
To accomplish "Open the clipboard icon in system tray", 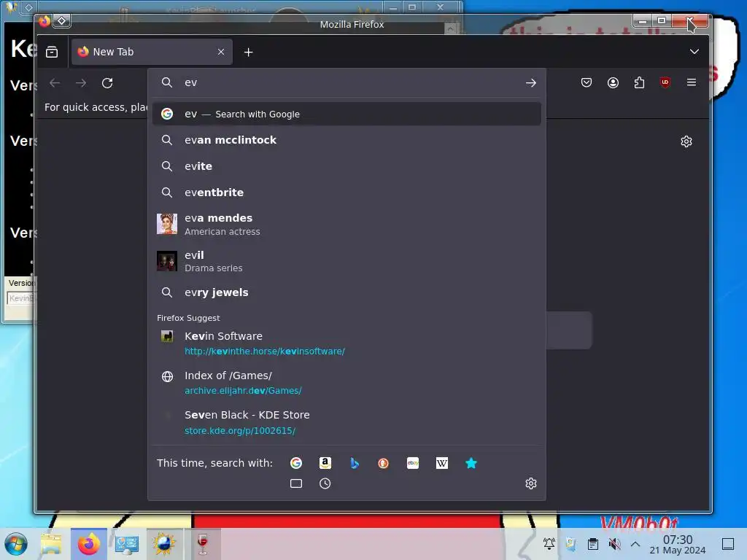I will [x=592, y=543].
